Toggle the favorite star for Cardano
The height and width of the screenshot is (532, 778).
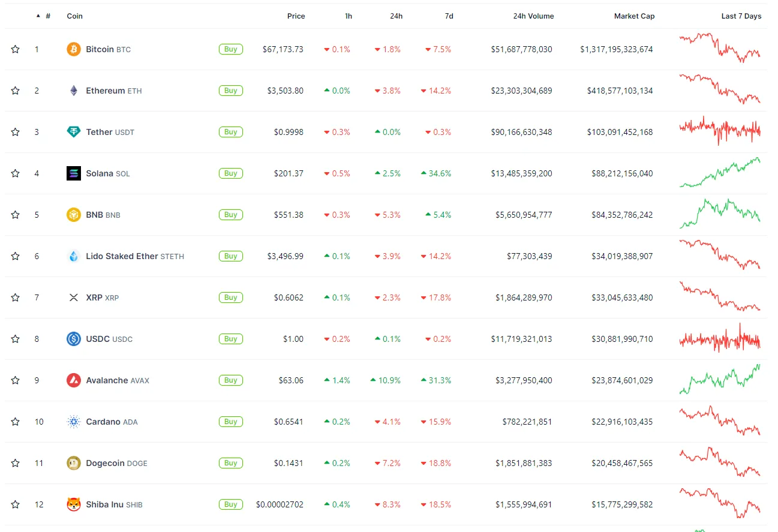16,422
